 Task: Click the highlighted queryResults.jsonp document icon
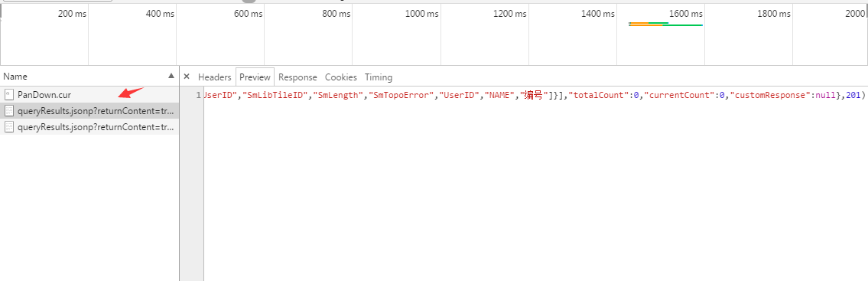pos(8,111)
